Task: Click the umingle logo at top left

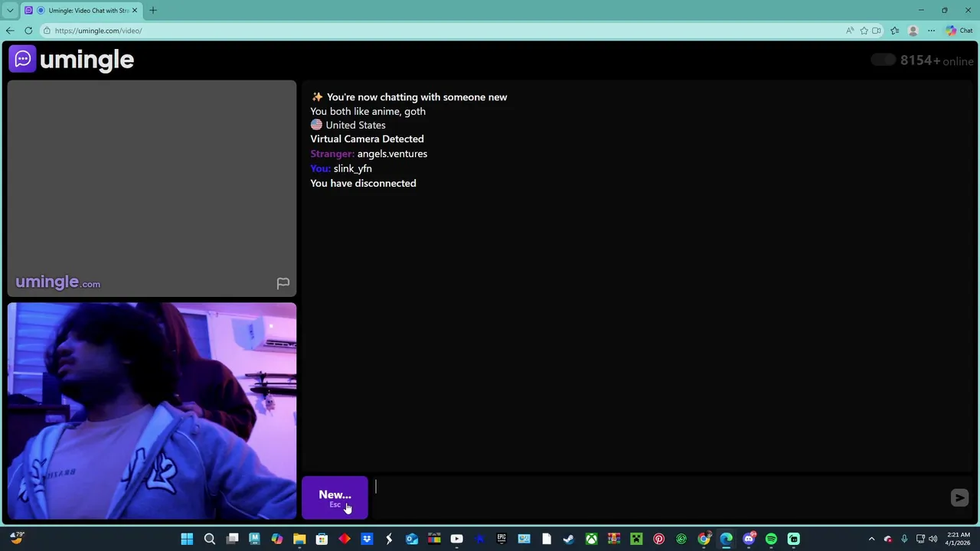Action: click(71, 59)
